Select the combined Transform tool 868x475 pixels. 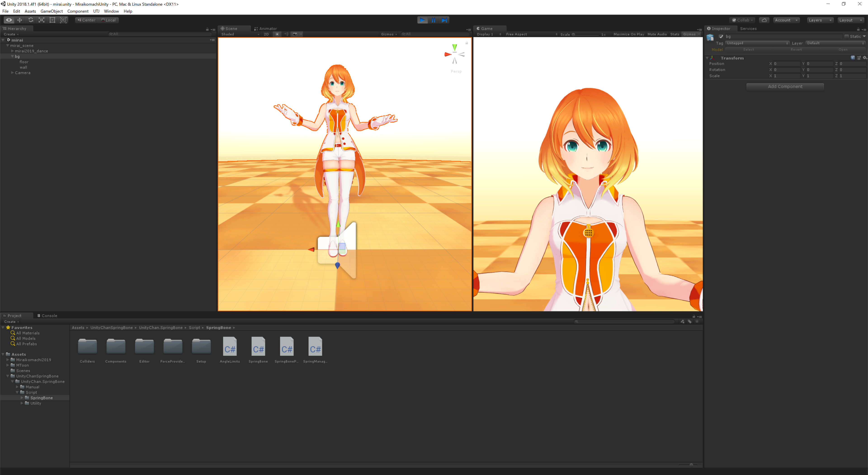point(63,20)
